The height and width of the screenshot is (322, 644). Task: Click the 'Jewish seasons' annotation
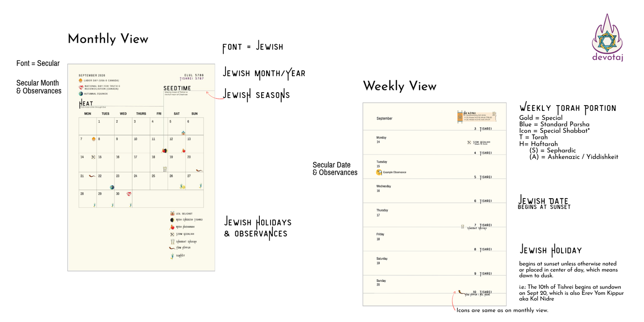(256, 95)
